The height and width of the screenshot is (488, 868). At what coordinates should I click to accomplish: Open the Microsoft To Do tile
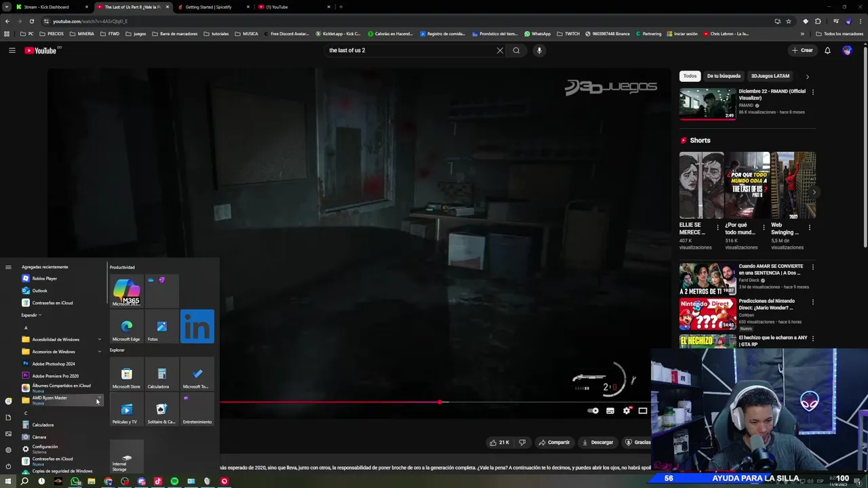[197, 374]
